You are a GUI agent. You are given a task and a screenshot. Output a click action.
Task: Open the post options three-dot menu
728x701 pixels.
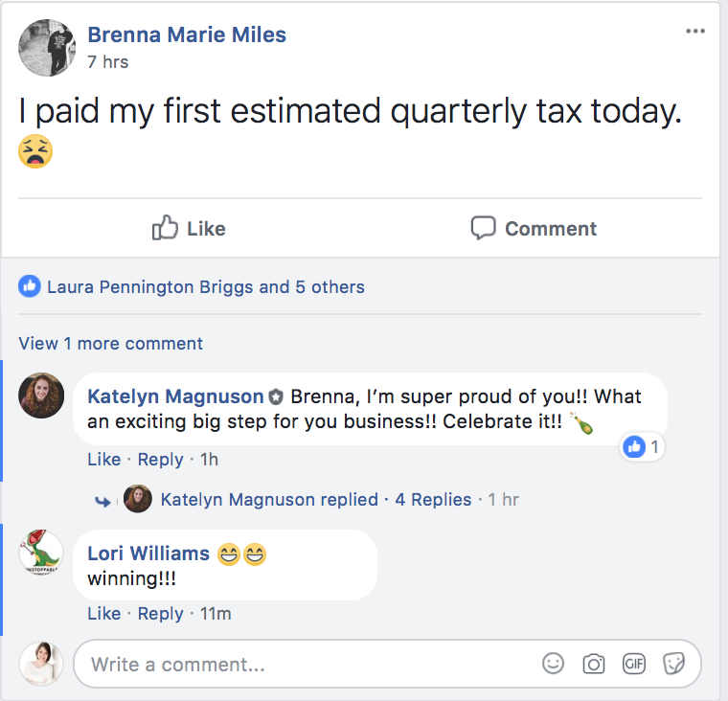(695, 32)
